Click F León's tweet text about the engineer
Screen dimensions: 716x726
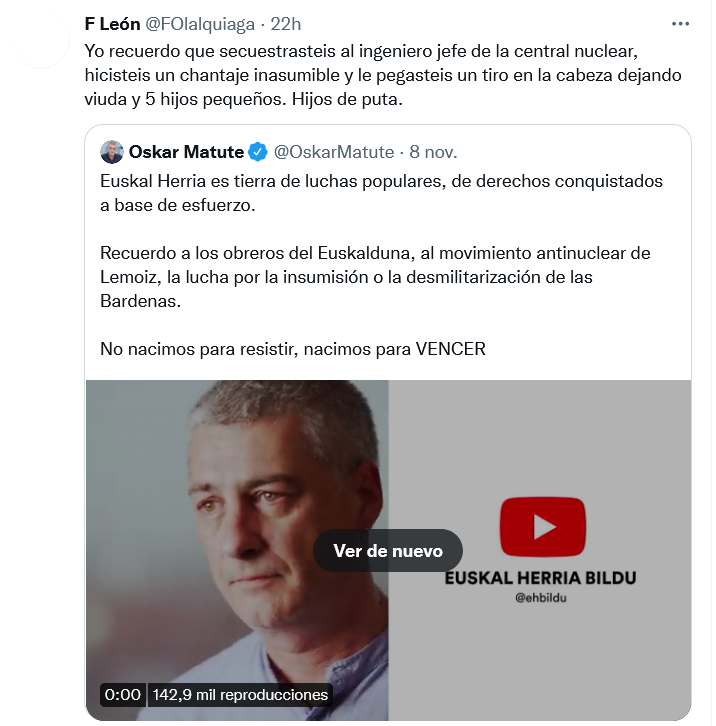pyautogui.click(x=383, y=75)
